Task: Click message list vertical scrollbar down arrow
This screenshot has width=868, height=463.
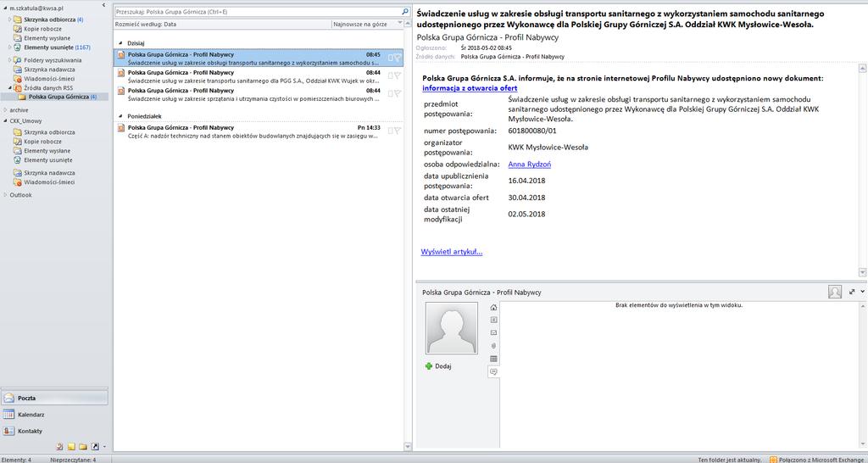Action: click(408, 446)
